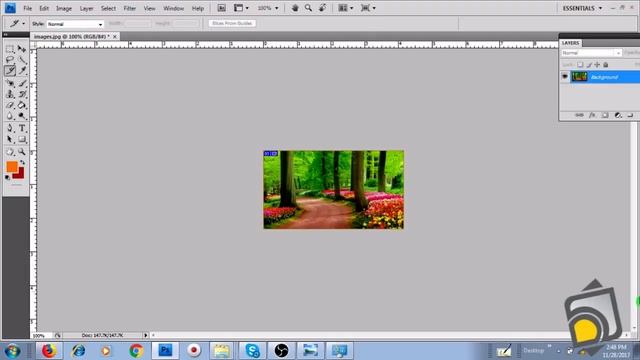The image size is (640, 360).
Task: Open the Window menu
Action: pyautogui.click(x=173, y=8)
